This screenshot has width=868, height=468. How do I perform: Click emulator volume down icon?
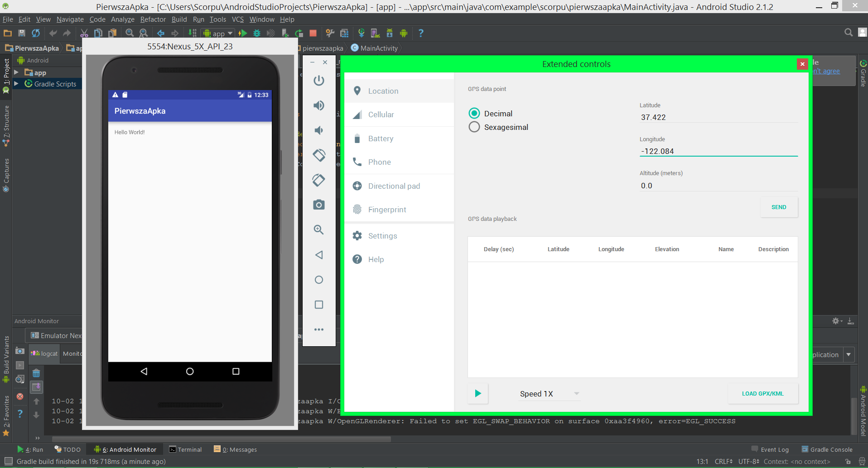pos(319,130)
